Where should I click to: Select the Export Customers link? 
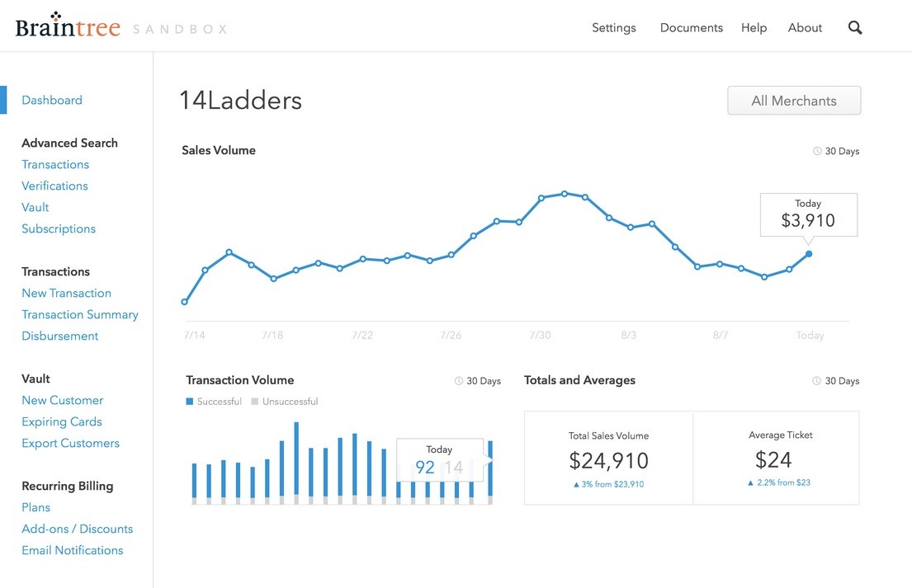point(70,444)
